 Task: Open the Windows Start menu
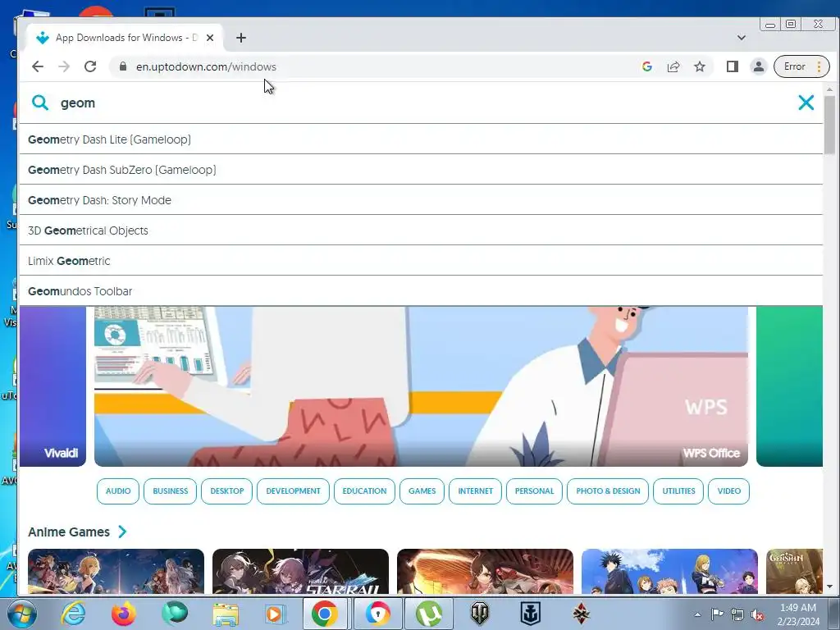21,614
